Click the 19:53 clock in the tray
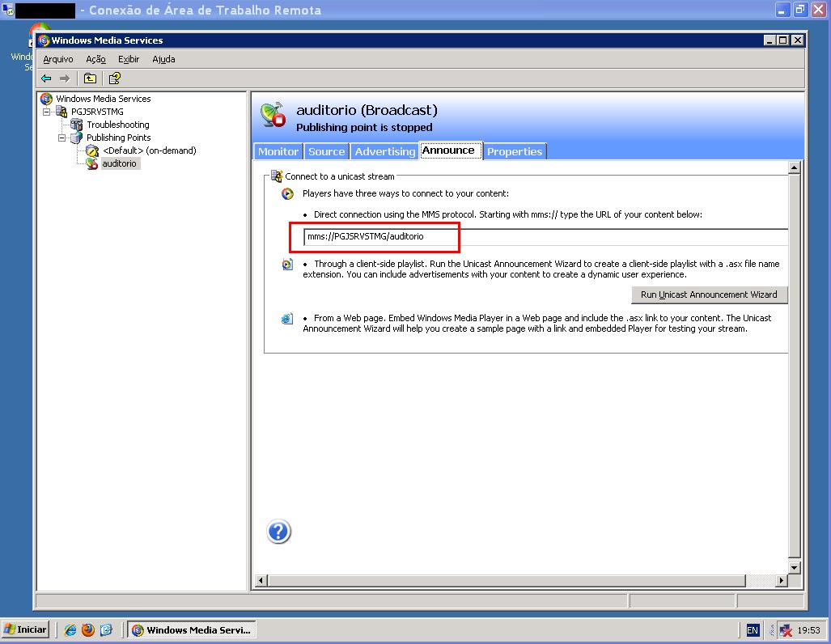The image size is (831, 644). 808,630
